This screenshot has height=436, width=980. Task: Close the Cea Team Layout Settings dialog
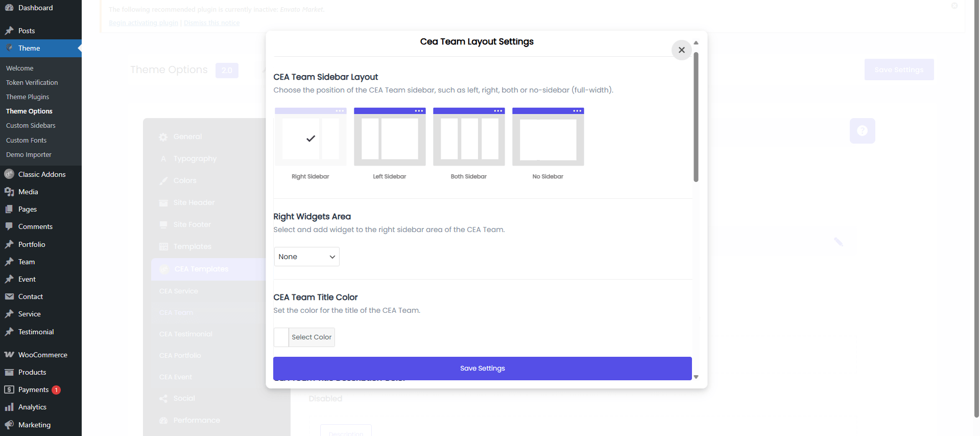point(681,50)
